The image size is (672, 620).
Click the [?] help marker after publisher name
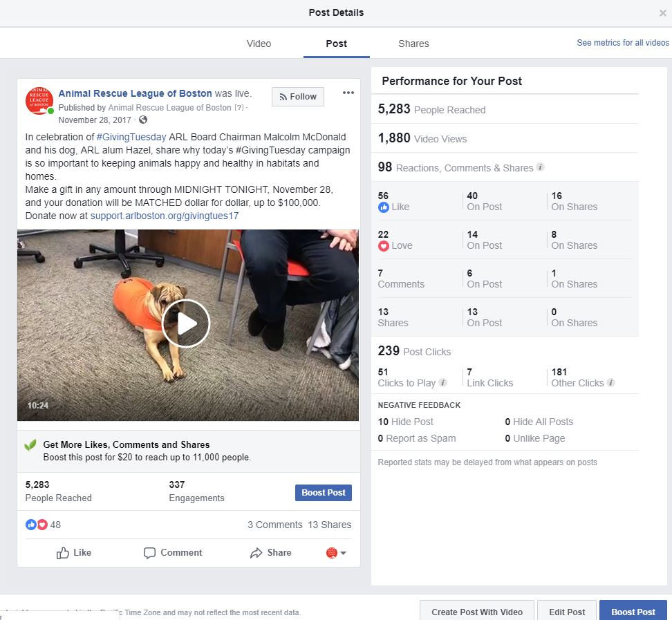[x=239, y=108]
